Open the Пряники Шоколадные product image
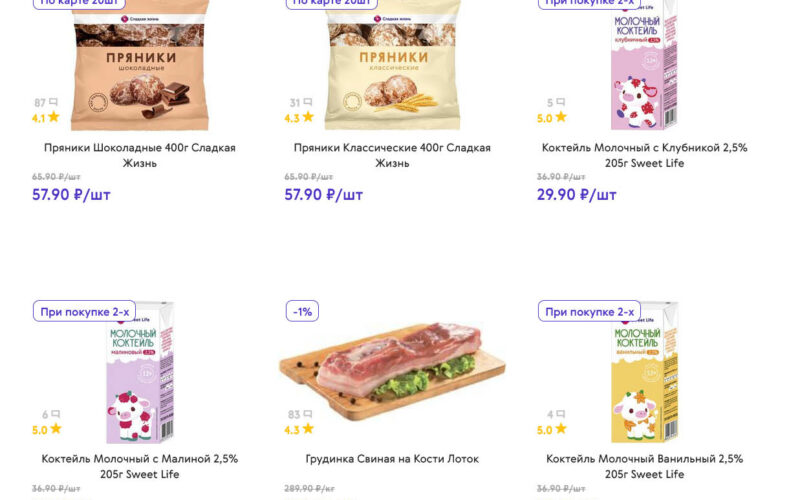The image size is (800, 500). [x=140, y=65]
